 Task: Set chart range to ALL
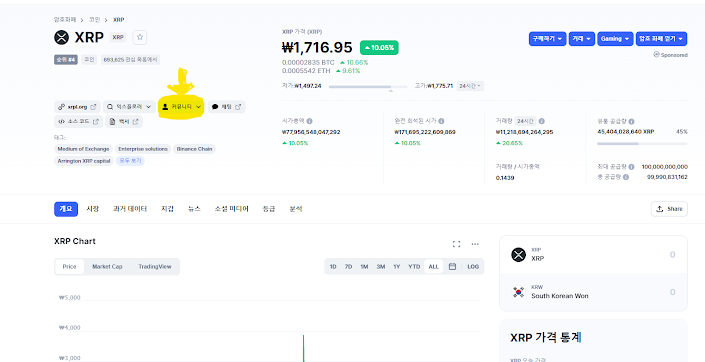point(433,267)
